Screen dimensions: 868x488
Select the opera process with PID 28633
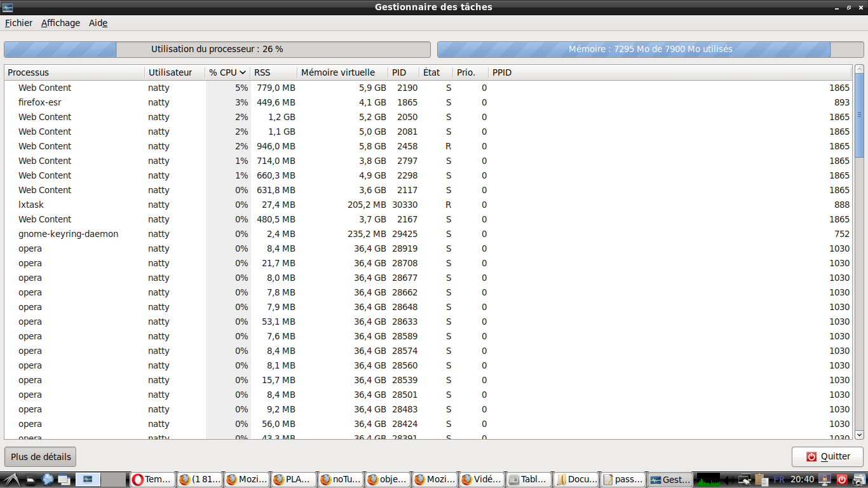coord(428,322)
